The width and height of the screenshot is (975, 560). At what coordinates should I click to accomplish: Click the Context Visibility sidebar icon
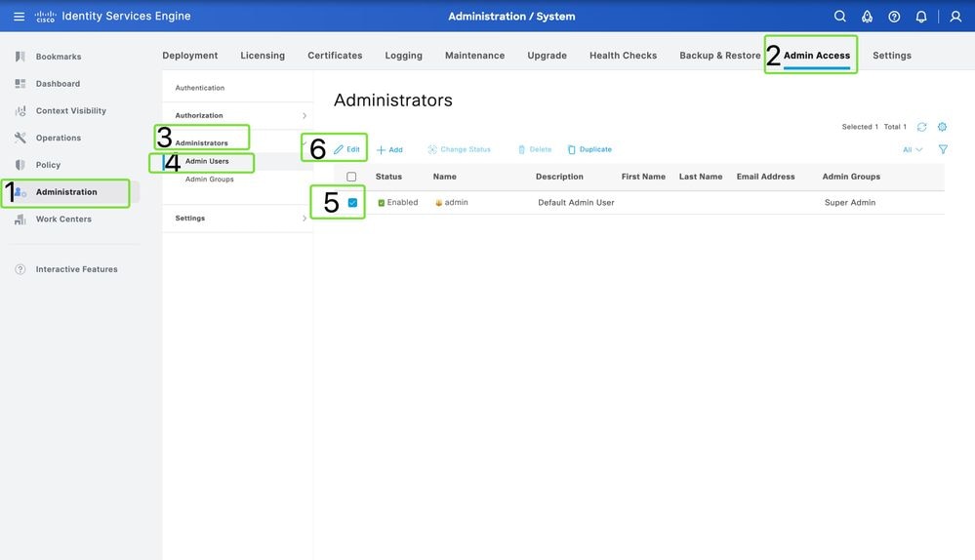coord(20,110)
